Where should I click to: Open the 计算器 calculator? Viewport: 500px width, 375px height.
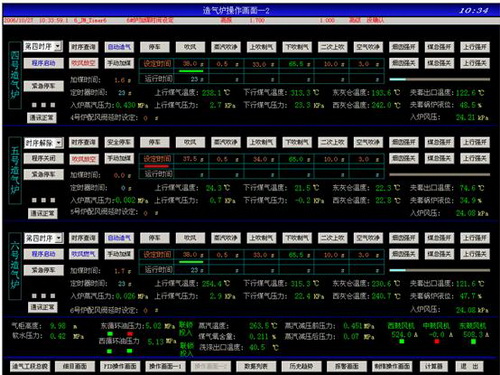click(433, 366)
